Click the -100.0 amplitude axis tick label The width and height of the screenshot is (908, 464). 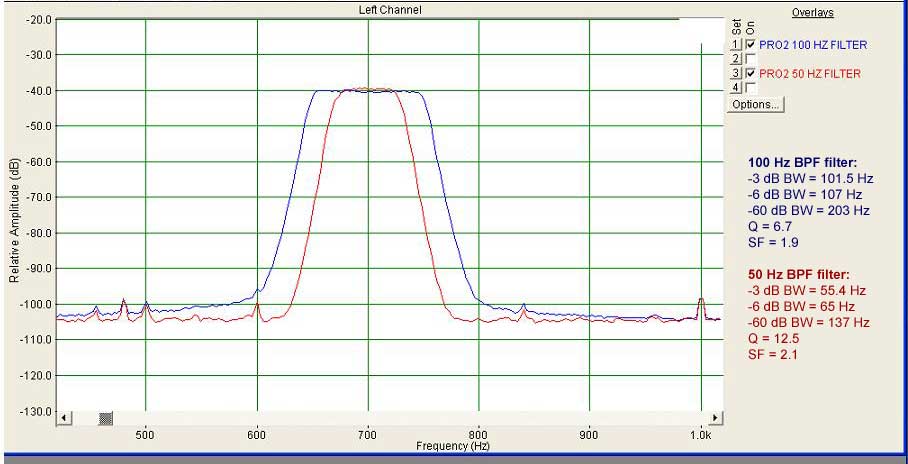[36, 304]
